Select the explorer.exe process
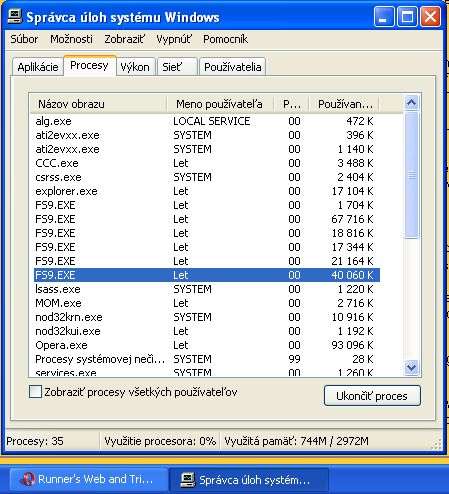 [207, 191]
